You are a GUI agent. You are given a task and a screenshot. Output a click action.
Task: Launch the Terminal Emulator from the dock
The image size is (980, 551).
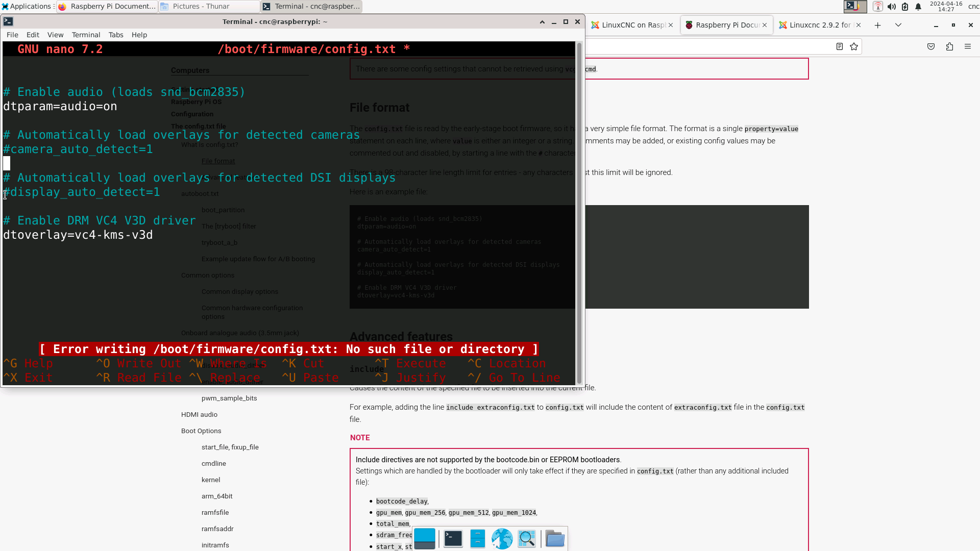click(453, 539)
